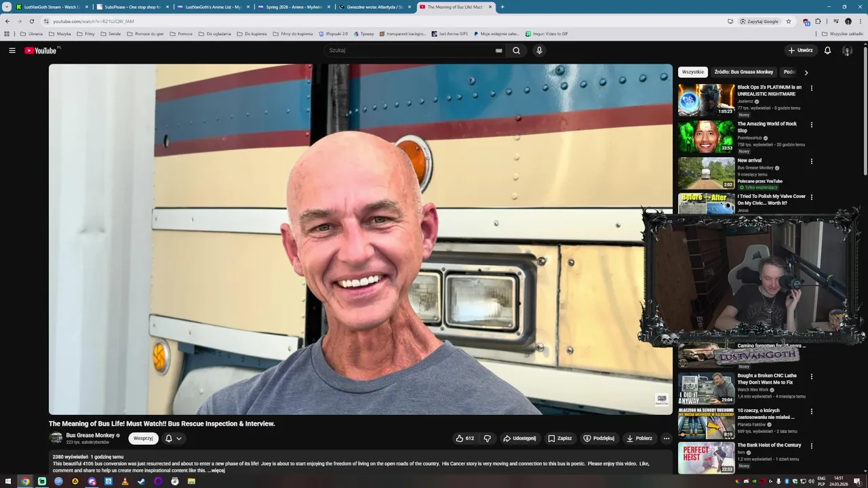Screen dimensions: 868x488
Task: Open VLC from the taskbar
Action: pos(125,481)
